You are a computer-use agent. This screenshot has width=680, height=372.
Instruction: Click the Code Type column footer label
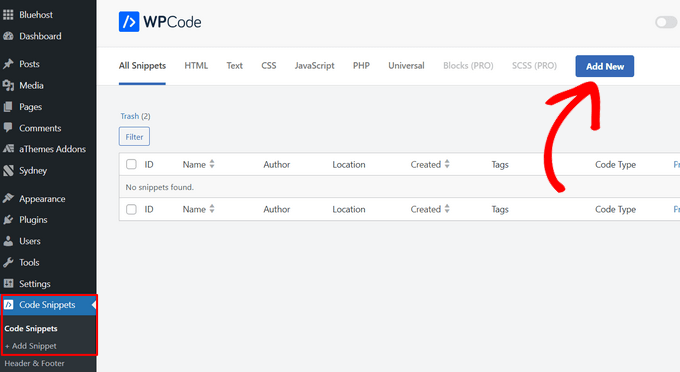615,209
